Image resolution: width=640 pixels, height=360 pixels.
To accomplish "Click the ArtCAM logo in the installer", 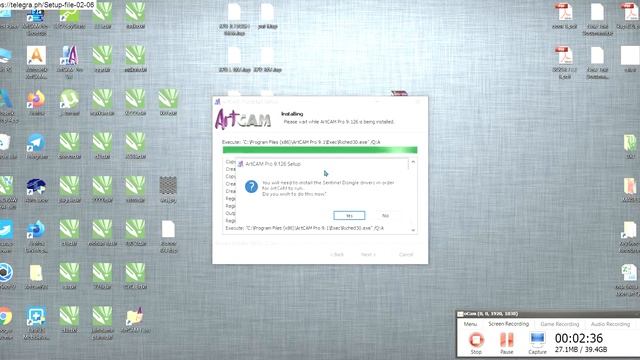I will click(x=243, y=119).
